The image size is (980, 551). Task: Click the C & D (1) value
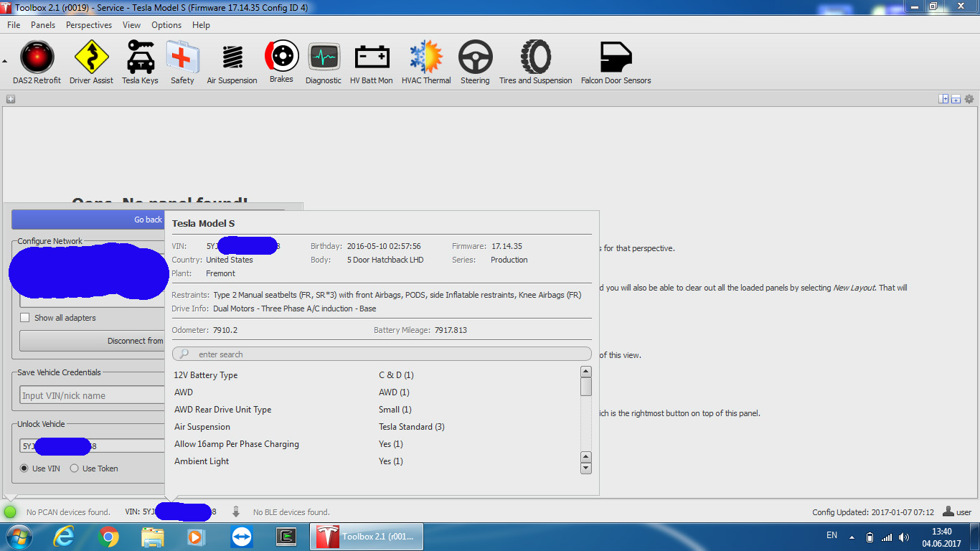point(396,375)
